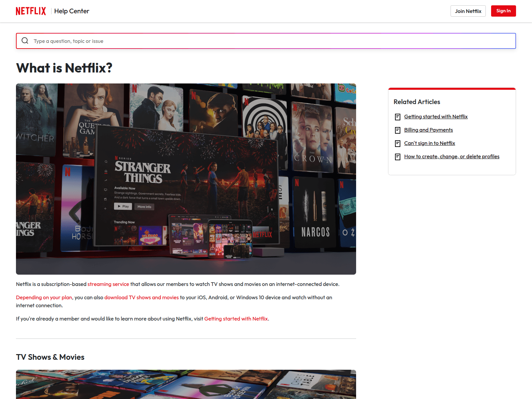The width and height of the screenshot is (532, 399).
Task: Open the Help Center home link
Action: 71,11
